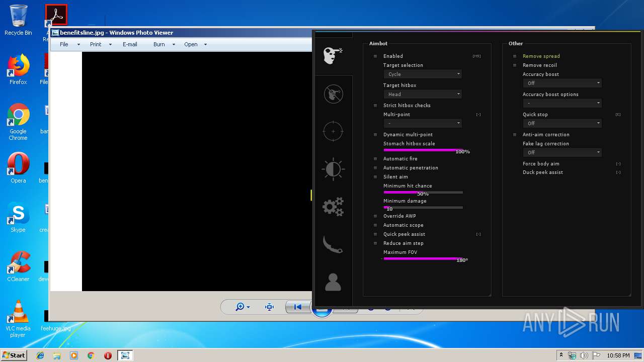
Task: Click Photo Viewer previous image button
Action: (298, 307)
